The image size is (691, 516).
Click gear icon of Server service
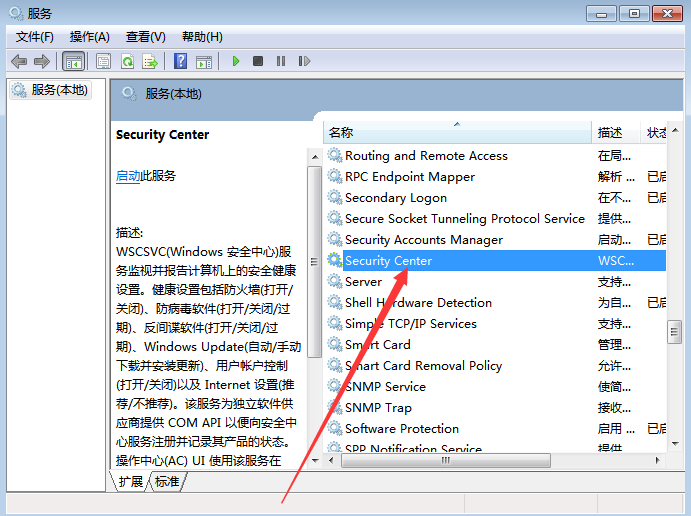335,281
